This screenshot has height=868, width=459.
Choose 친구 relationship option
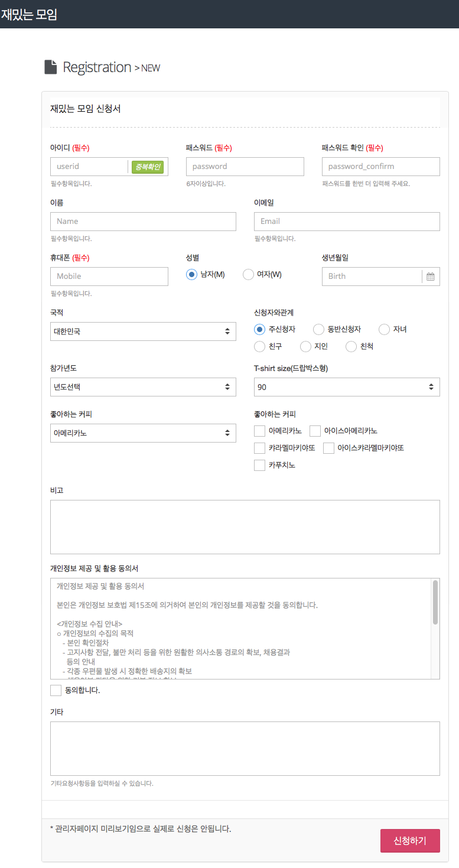point(259,346)
